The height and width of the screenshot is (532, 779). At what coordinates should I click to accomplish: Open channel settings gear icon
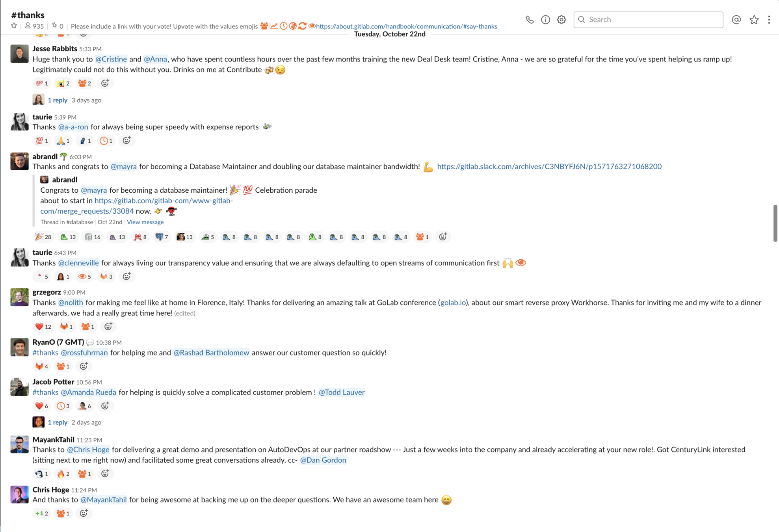561,20
